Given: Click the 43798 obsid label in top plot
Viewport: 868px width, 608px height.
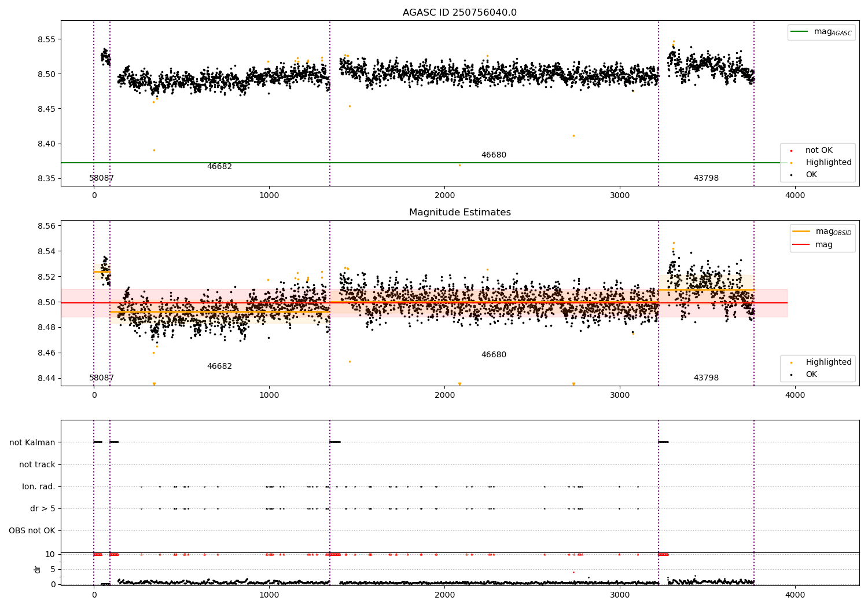Looking at the screenshot, I should pyautogui.click(x=706, y=178).
